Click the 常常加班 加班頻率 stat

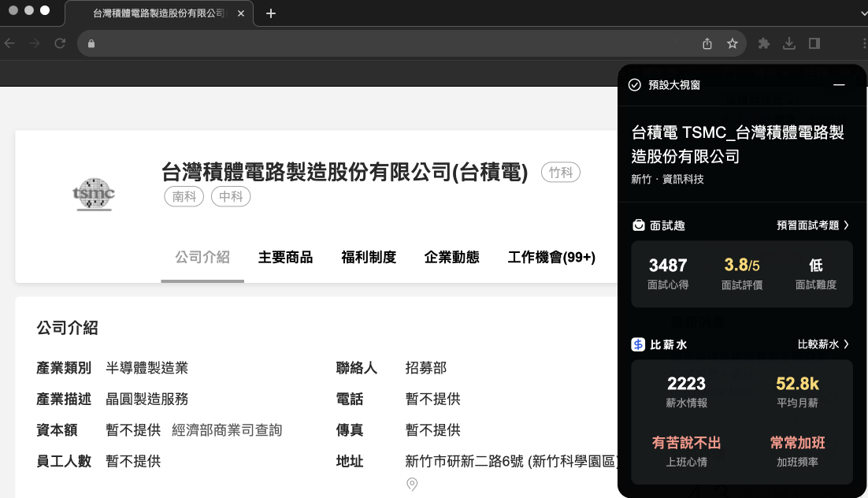click(798, 452)
